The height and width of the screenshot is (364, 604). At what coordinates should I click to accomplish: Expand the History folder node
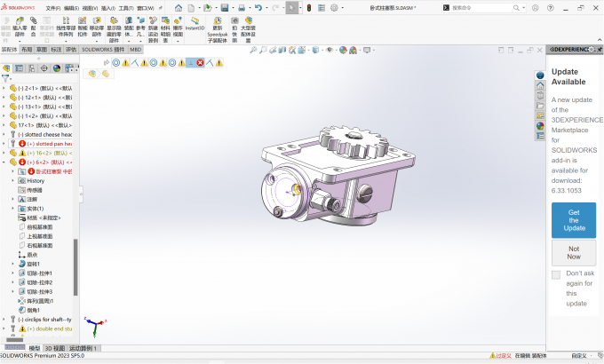click(12, 180)
